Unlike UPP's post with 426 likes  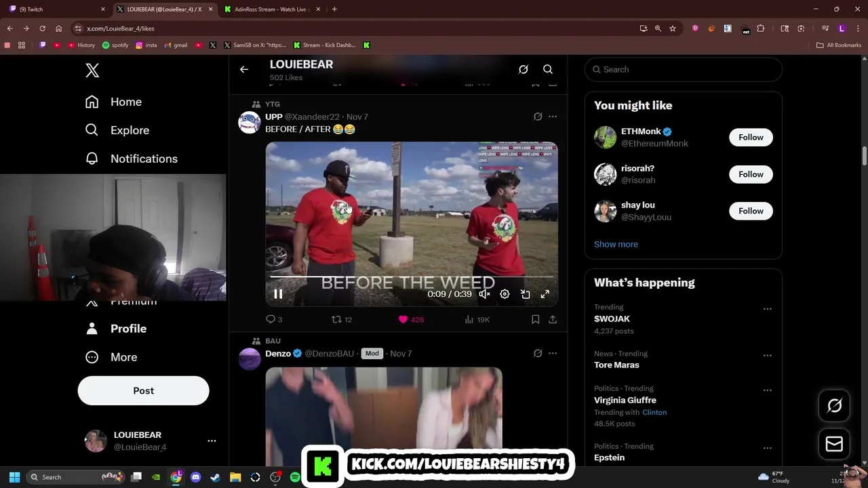tap(411, 319)
